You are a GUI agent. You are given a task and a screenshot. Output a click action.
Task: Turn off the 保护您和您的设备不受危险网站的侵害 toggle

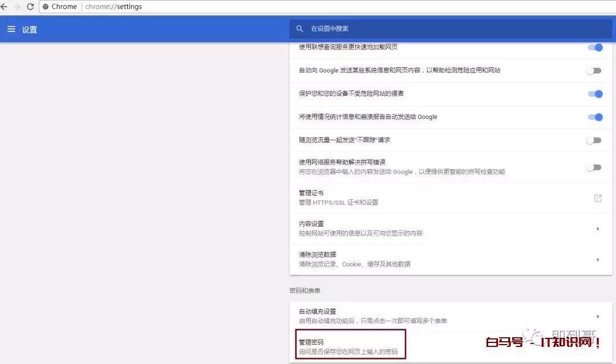click(595, 94)
